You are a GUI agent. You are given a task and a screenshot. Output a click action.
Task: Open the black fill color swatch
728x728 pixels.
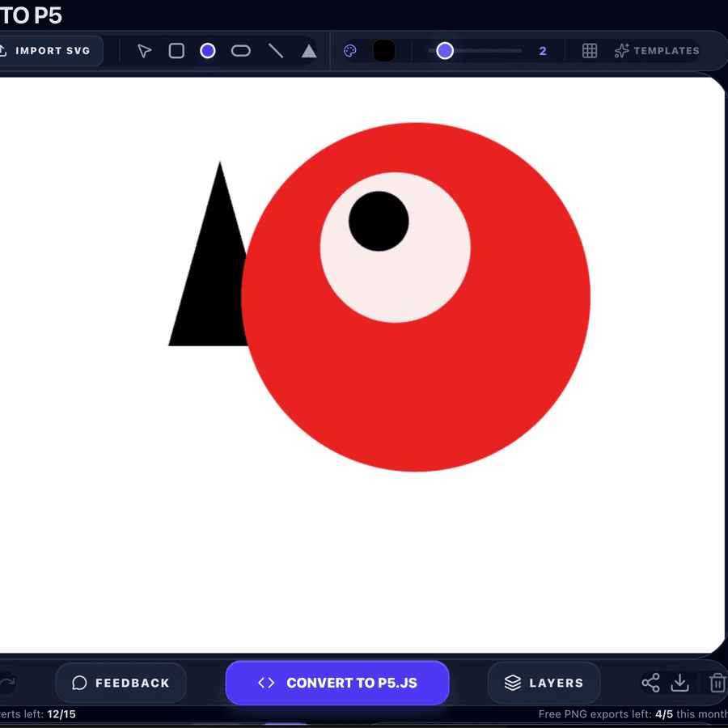(x=384, y=50)
